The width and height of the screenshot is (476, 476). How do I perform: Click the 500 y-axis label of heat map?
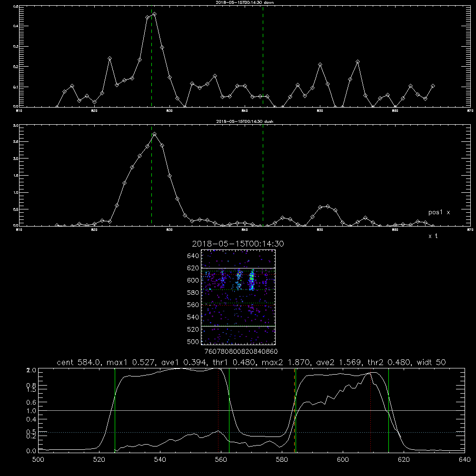pos(193,342)
